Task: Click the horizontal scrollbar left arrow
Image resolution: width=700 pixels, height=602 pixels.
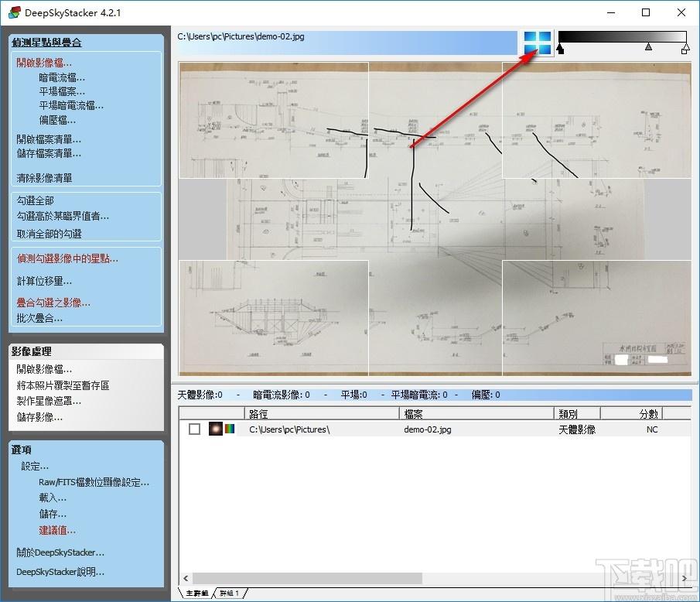Action: (x=186, y=578)
